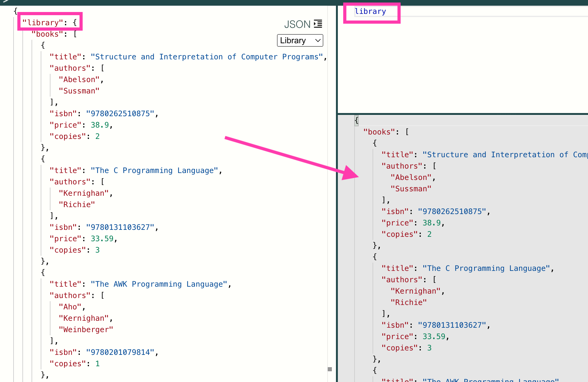Click ISBN value 9780131103627 in result pane
This screenshot has width=588, height=382.
(452, 325)
